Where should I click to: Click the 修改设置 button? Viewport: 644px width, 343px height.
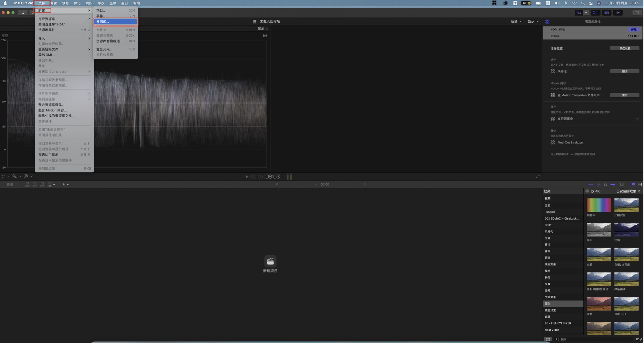(x=625, y=48)
